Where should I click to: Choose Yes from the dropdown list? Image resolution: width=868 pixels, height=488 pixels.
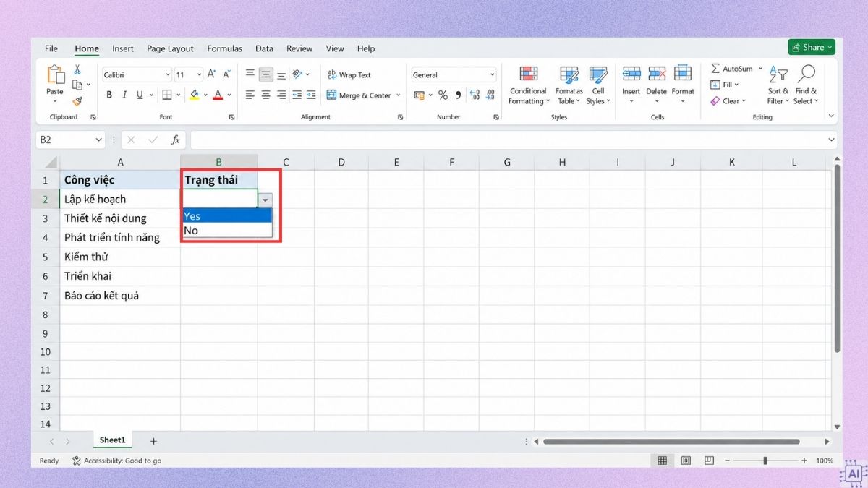coord(226,216)
